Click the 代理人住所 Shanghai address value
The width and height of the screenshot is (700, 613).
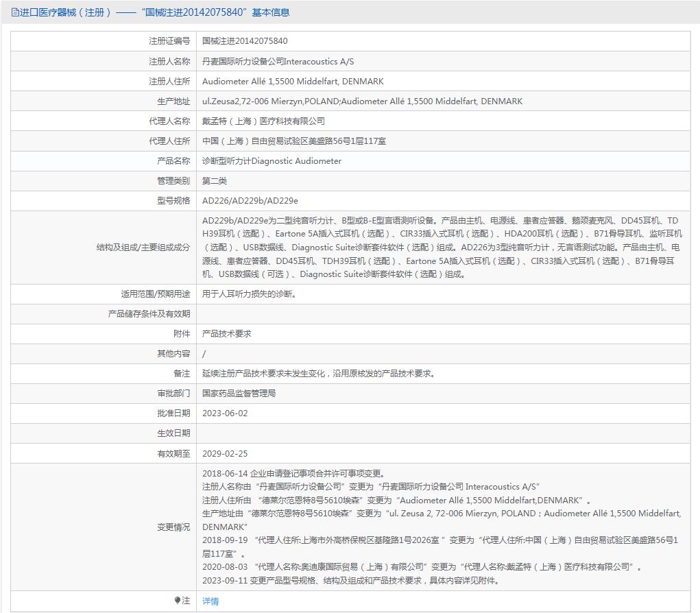[294, 141]
